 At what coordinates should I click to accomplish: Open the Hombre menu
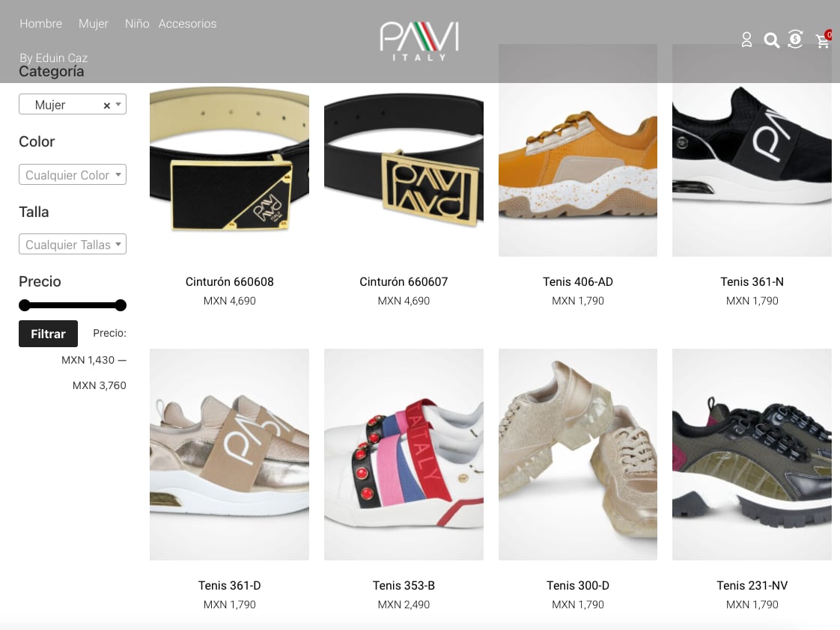pos(40,23)
